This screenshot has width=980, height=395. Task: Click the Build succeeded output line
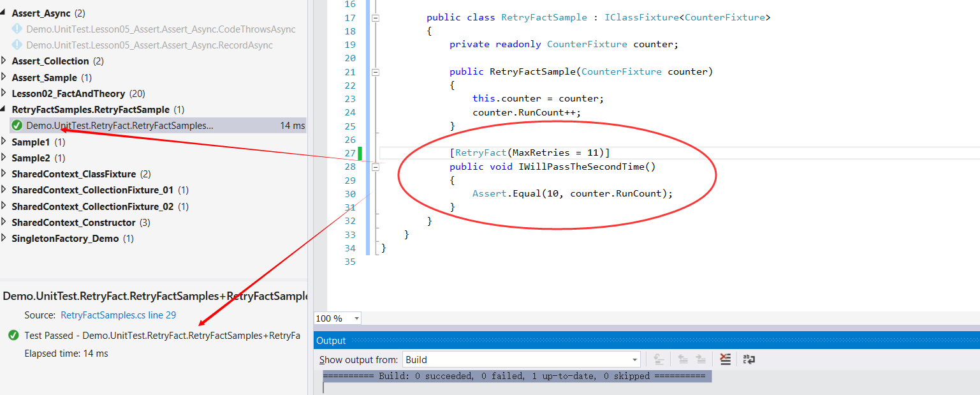(x=517, y=376)
